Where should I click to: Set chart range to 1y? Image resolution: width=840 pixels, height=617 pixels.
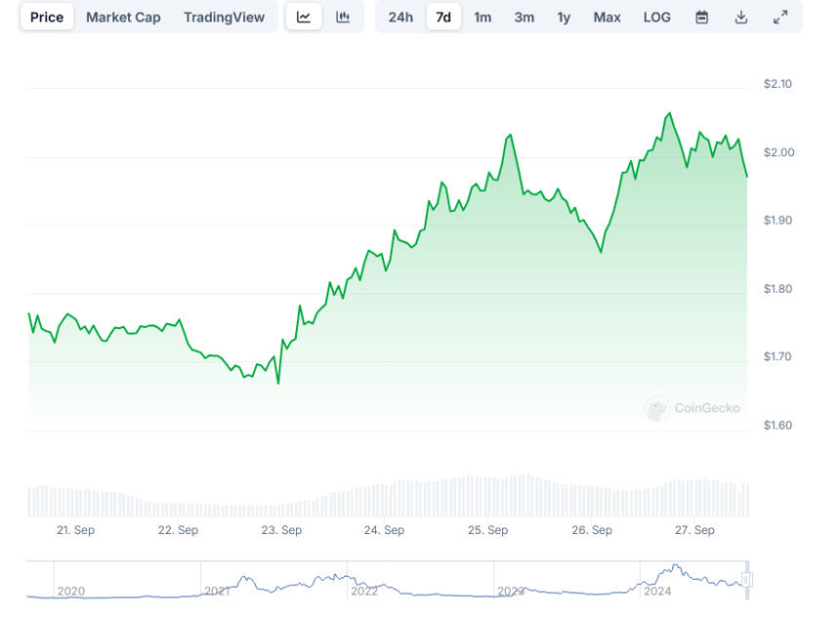pos(564,17)
